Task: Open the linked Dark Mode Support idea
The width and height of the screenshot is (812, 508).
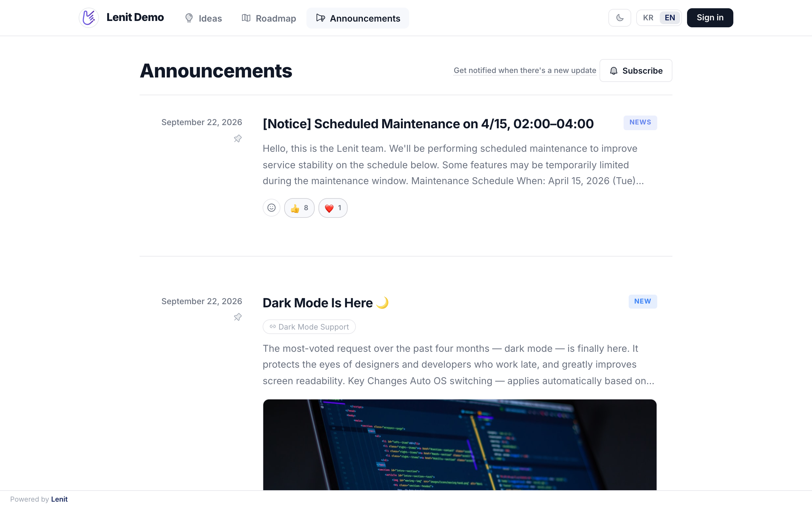Action: click(x=309, y=327)
